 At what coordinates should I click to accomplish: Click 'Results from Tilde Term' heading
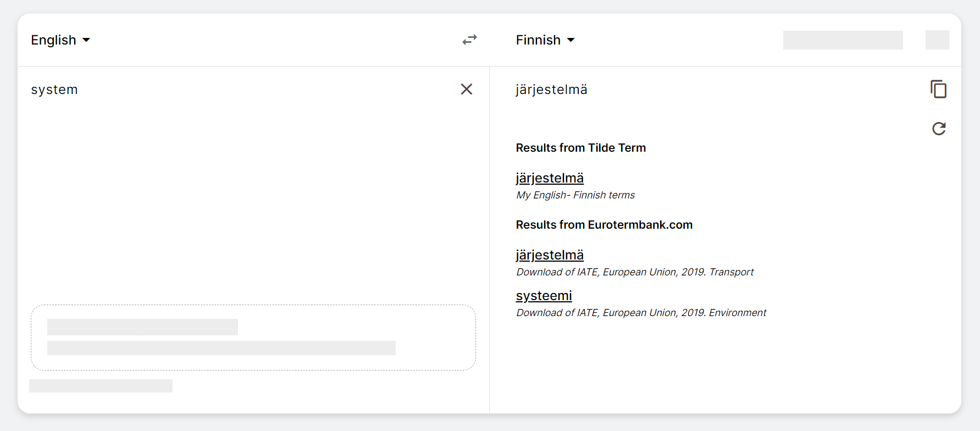click(581, 148)
